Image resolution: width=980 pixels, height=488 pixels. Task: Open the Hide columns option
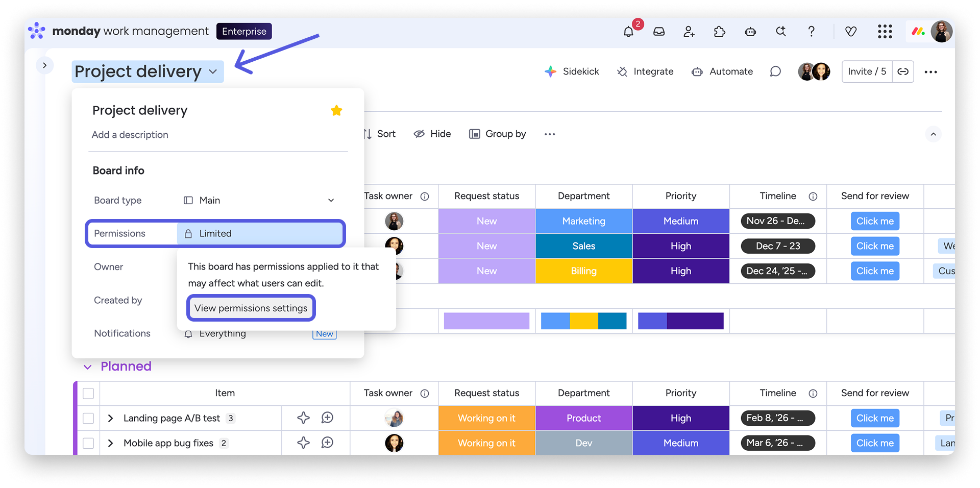pos(432,134)
